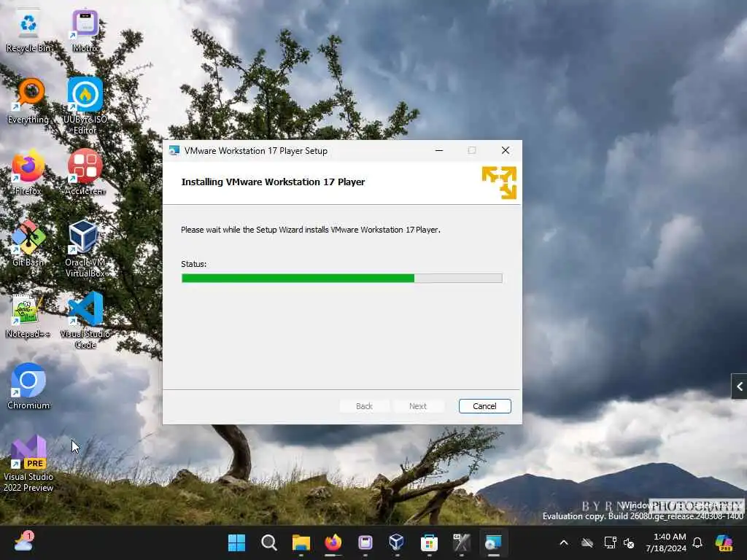The width and height of the screenshot is (747, 560).
Task: Select the Git Bash desktop shortcut
Action: (28, 244)
